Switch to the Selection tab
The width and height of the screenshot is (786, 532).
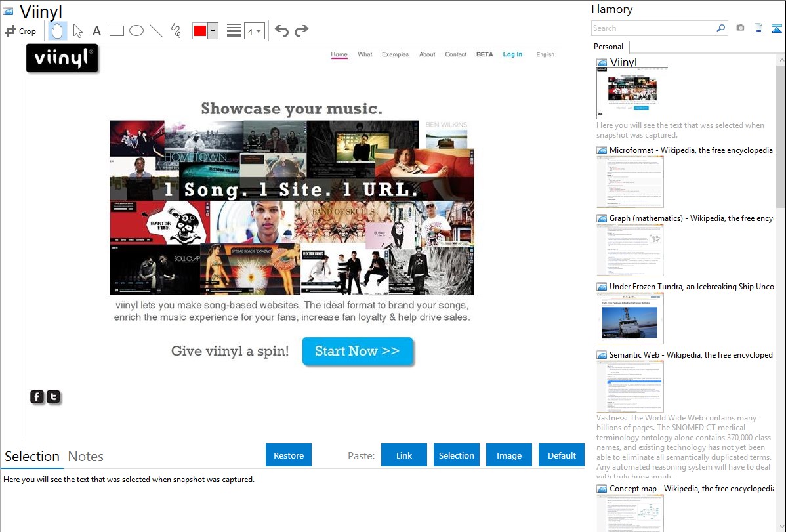(x=32, y=457)
